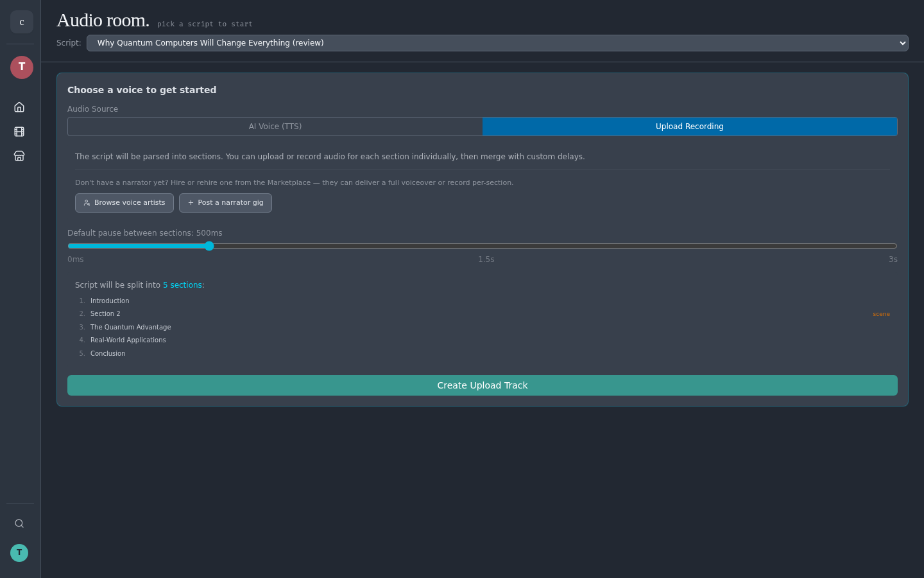Click the 1.5s slider midpoint label
Viewport: 924px width, 578px height.
click(486, 259)
